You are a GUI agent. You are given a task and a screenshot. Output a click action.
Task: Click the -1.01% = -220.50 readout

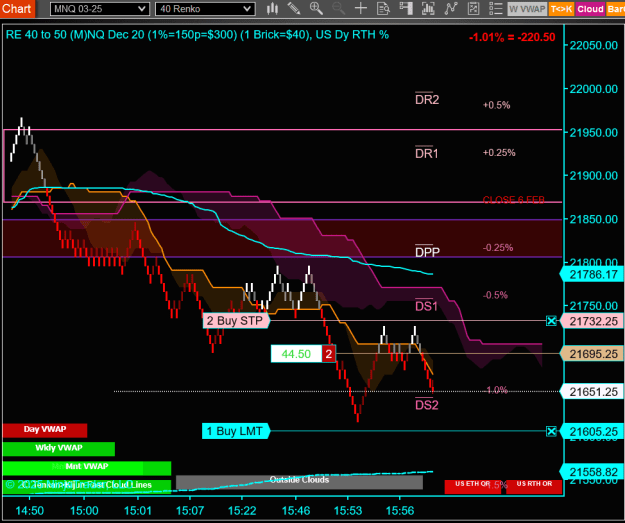point(512,37)
